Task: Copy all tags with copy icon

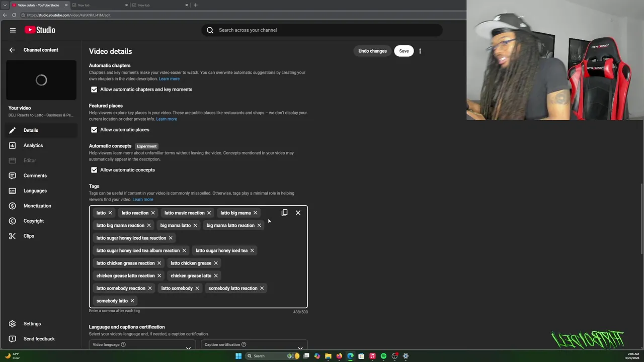Action: click(284, 213)
